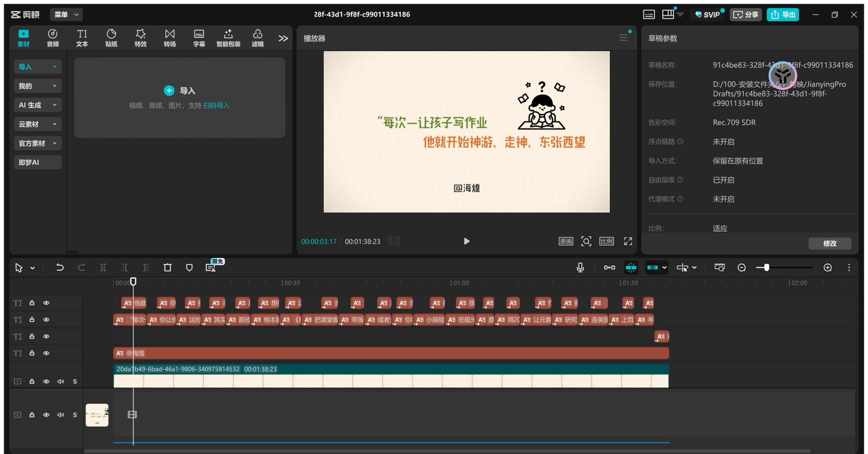Click the 导出 export button
868x454 pixels.
[783, 15]
